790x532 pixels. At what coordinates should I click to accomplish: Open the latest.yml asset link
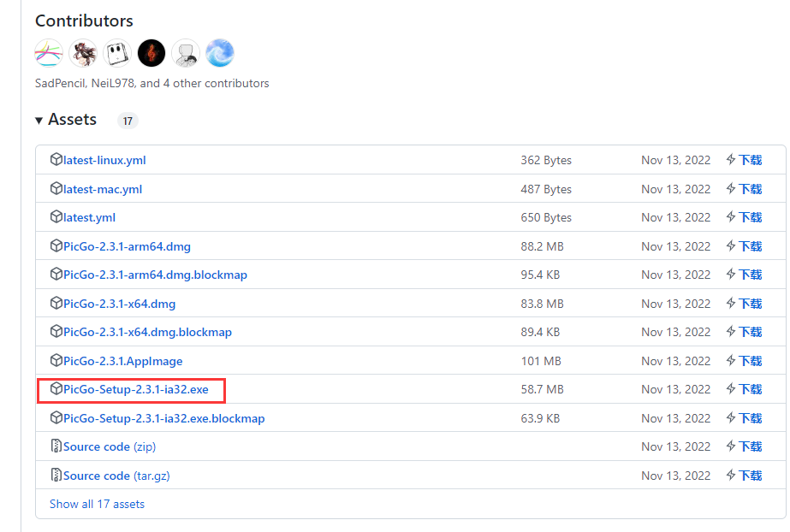(x=89, y=217)
